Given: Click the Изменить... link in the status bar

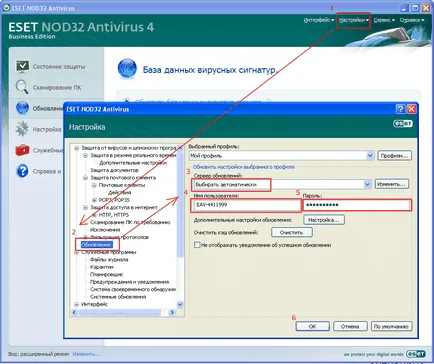Looking at the screenshot, I should pyautogui.click(x=86, y=354).
